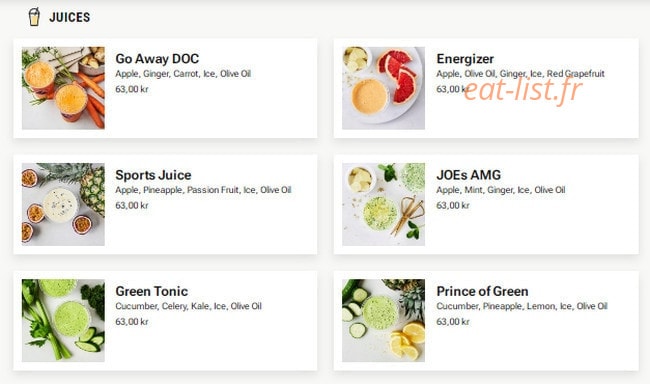Select the Sports Juice passion fruit image
The image size is (650, 384).
pos(63,204)
